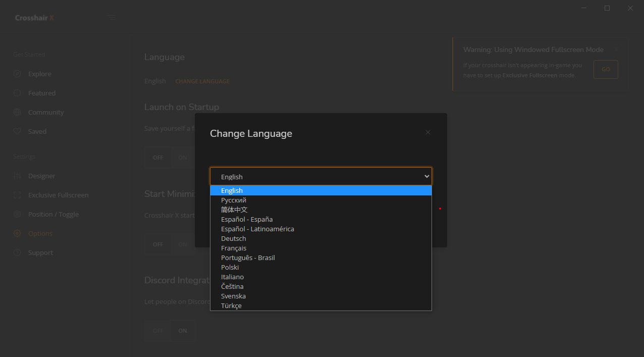
Task: Click the Position / Toggle target icon
Action: (17, 214)
